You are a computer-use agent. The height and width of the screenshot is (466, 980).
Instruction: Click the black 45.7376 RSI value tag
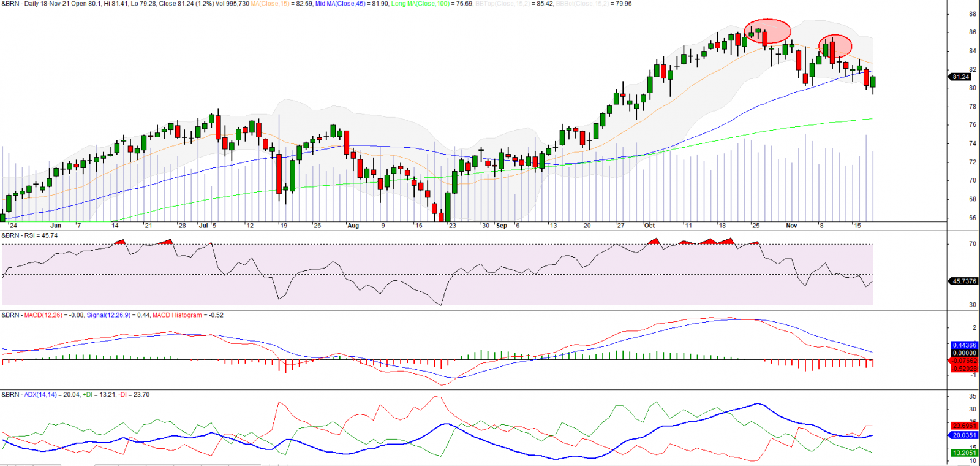(x=963, y=281)
